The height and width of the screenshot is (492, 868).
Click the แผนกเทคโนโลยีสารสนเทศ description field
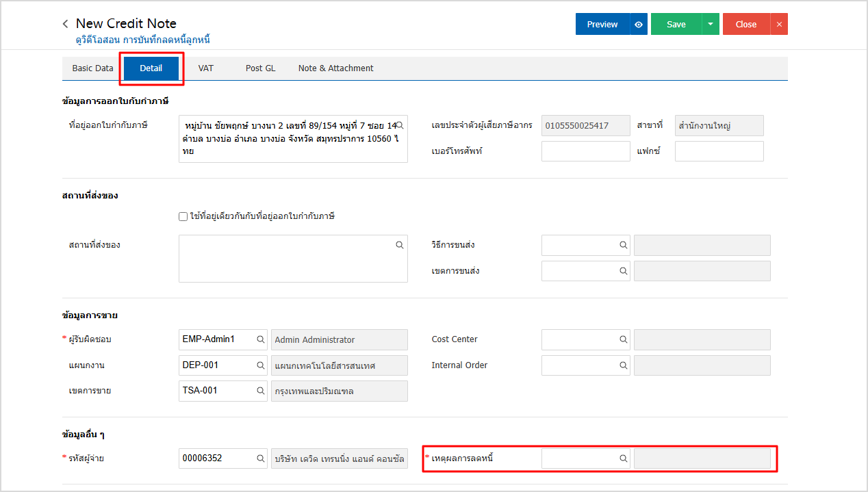coord(340,365)
